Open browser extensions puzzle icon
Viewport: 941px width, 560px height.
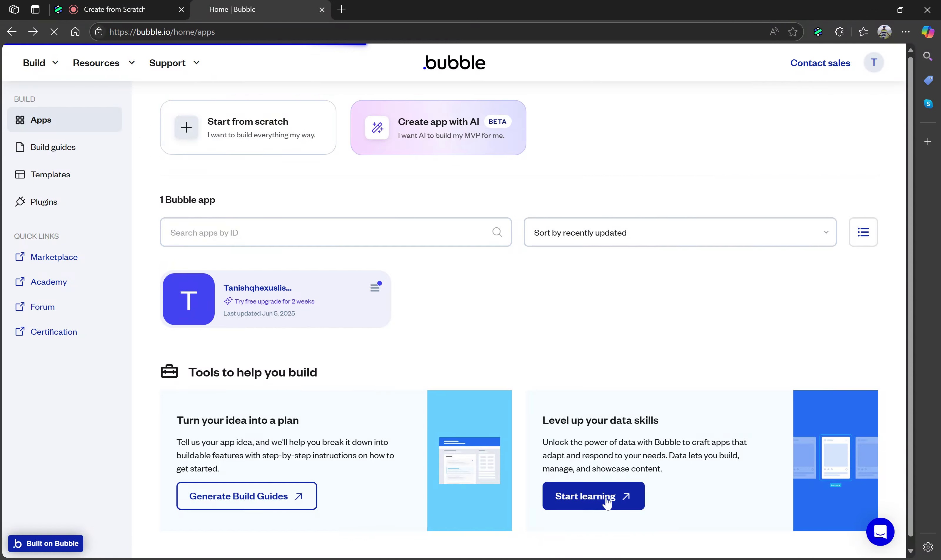[x=839, y=32]
